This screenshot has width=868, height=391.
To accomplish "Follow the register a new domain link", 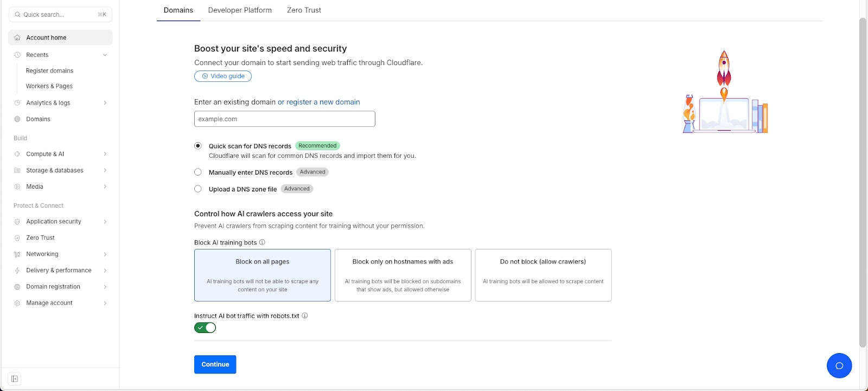I will tap(319, 102).
